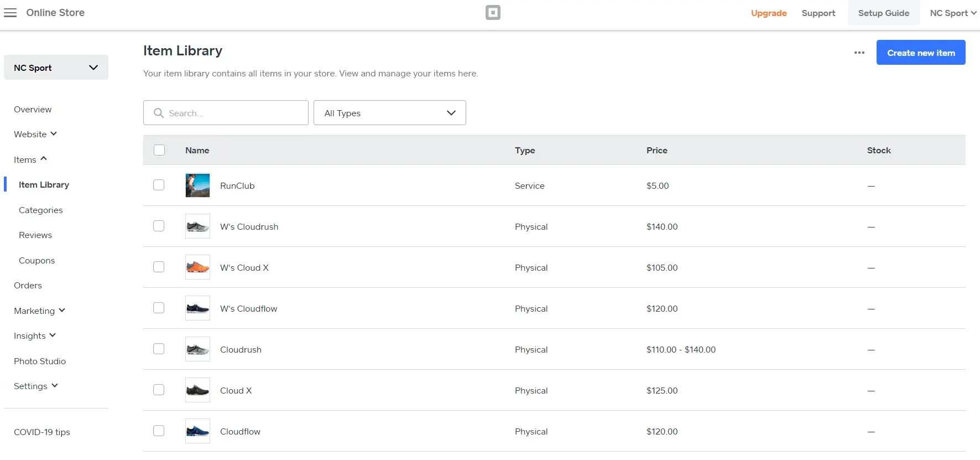Screen dimensions: 980x460
Task: Collapse the Items sidebar section
Action: [x=30, y=159]
